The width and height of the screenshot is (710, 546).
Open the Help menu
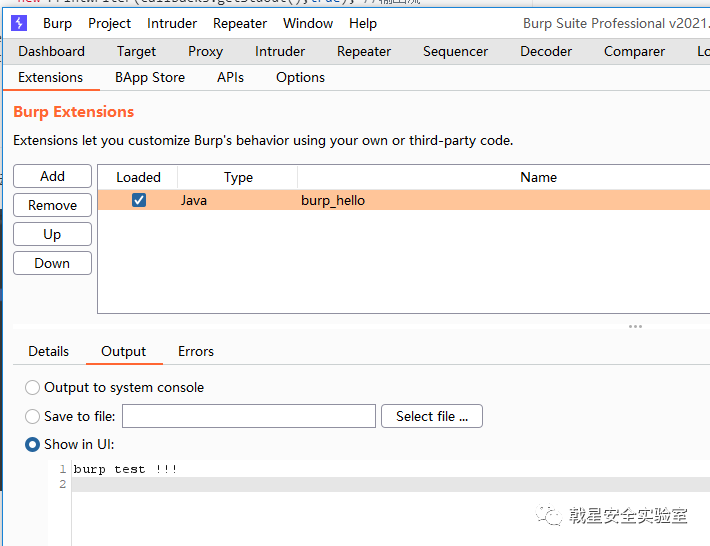pos(363,23)
